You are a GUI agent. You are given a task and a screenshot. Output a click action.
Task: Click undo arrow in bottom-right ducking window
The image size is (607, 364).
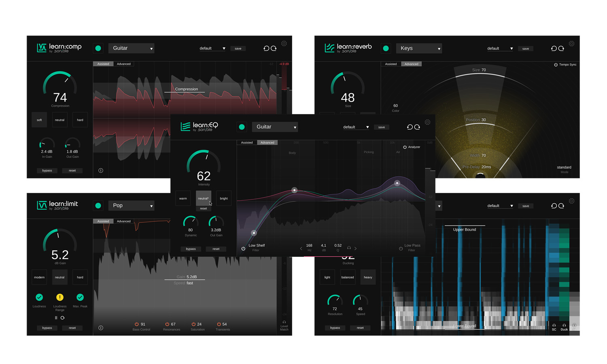pyautogui.click(x=554, y=206)
